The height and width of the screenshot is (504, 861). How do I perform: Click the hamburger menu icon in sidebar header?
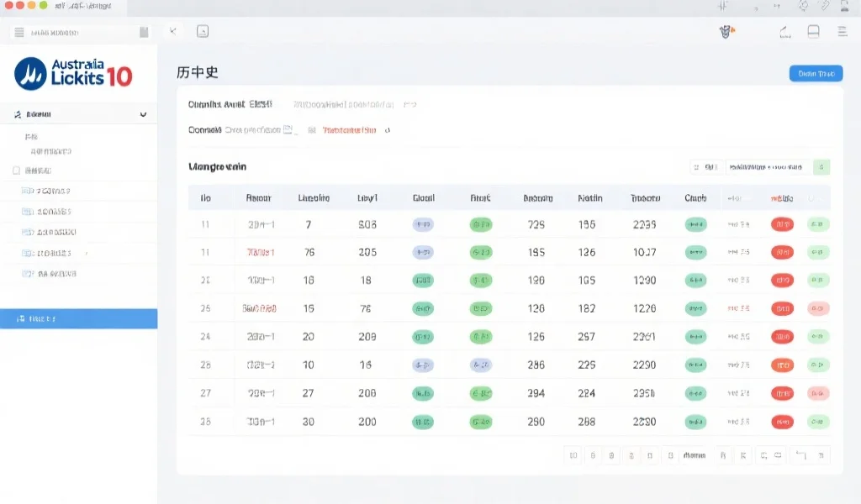(18, 32)
